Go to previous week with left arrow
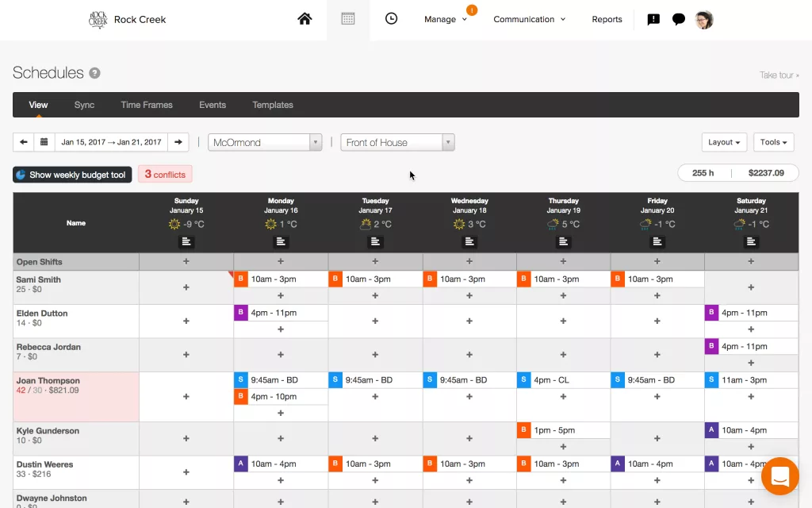 (24, 142)
